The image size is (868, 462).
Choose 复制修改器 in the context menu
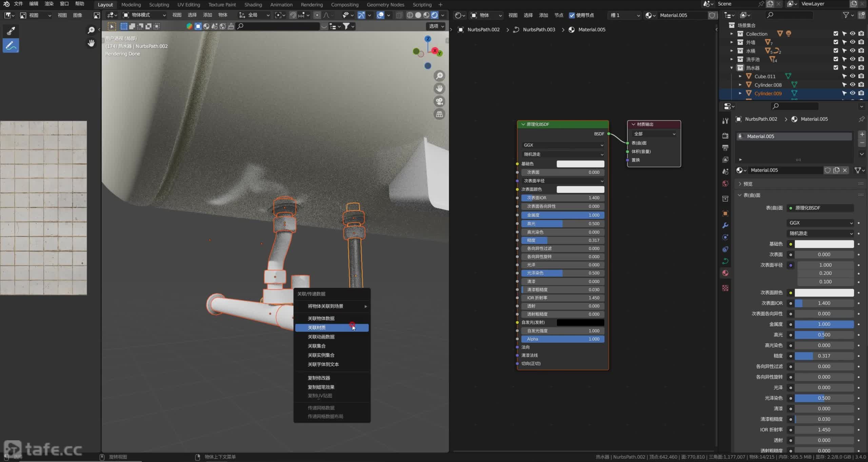click(x=332, y=378)
